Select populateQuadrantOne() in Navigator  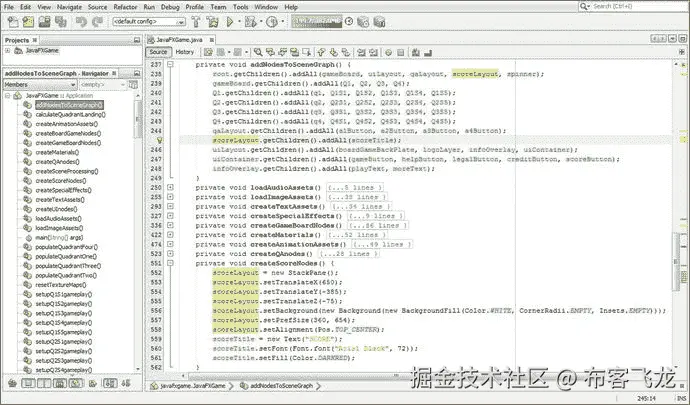pyautogui.click(x=66, y=256)
